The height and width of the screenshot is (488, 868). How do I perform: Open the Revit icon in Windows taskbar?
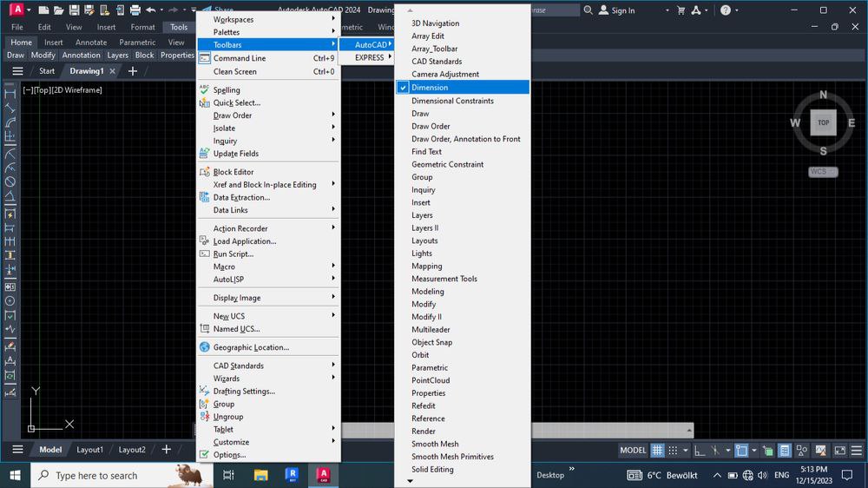(292, 475)
